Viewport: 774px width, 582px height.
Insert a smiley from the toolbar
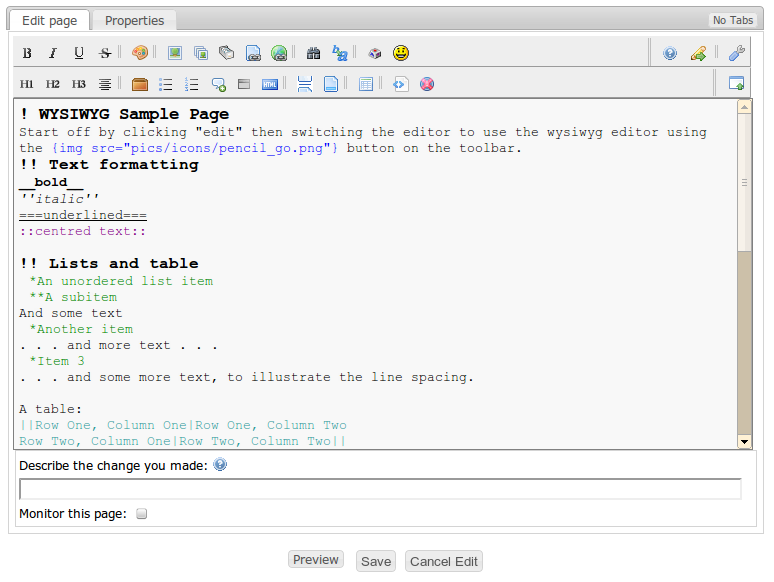click(x=401, y=53)
